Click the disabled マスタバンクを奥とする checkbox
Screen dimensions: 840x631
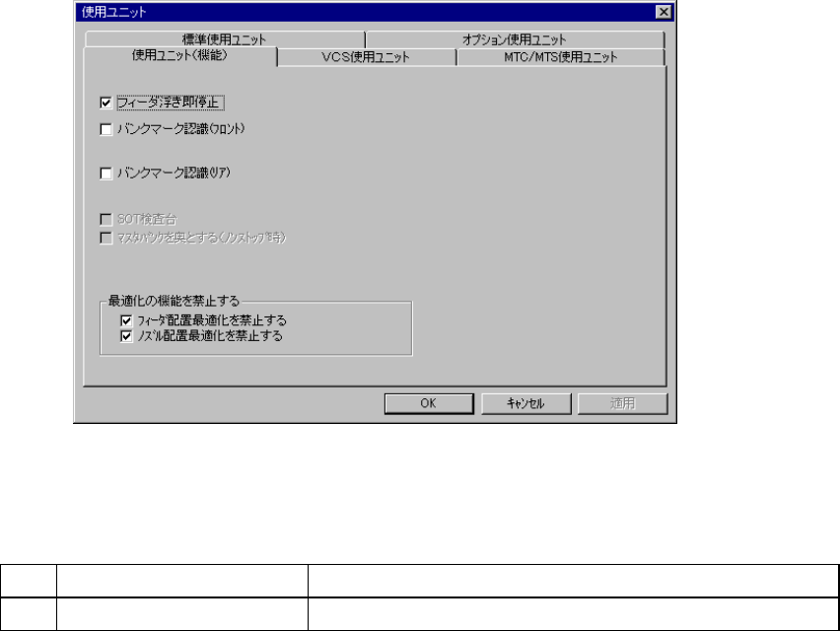(105, 238)
